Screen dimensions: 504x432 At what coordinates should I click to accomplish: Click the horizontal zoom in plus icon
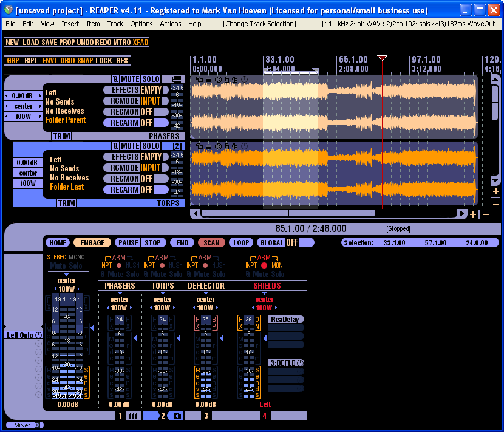click(473, 214)
